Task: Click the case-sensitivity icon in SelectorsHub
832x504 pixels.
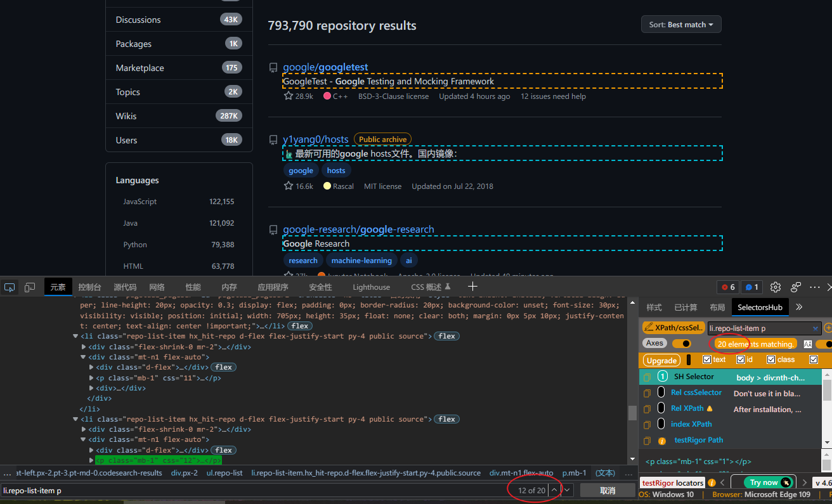Action: 807,344
